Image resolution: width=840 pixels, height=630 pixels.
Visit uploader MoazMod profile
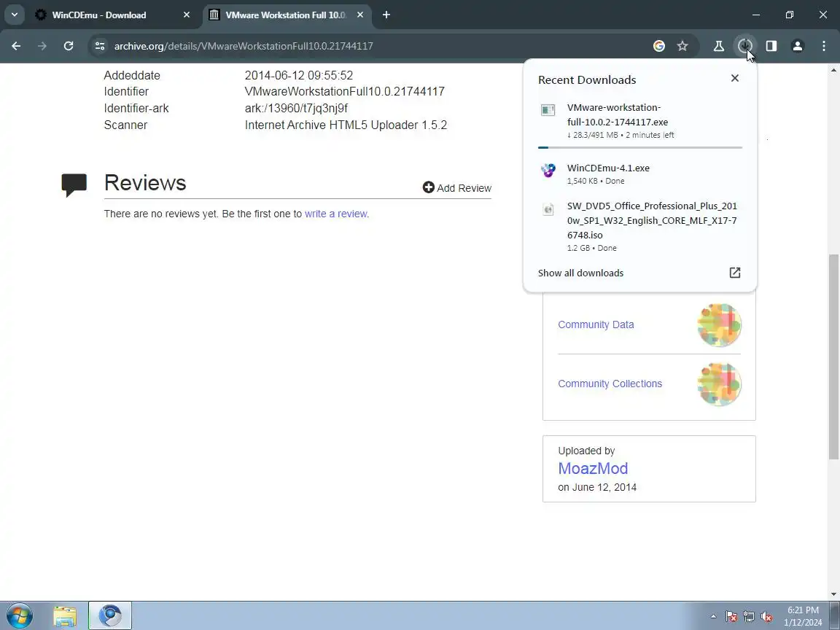pyautogui.click(x=593, y=468)
